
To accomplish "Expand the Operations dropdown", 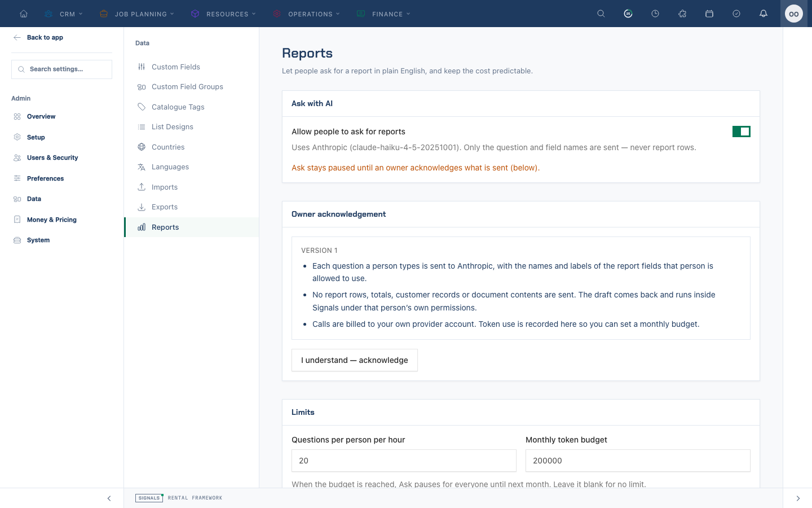I will (x=306, y=14).
